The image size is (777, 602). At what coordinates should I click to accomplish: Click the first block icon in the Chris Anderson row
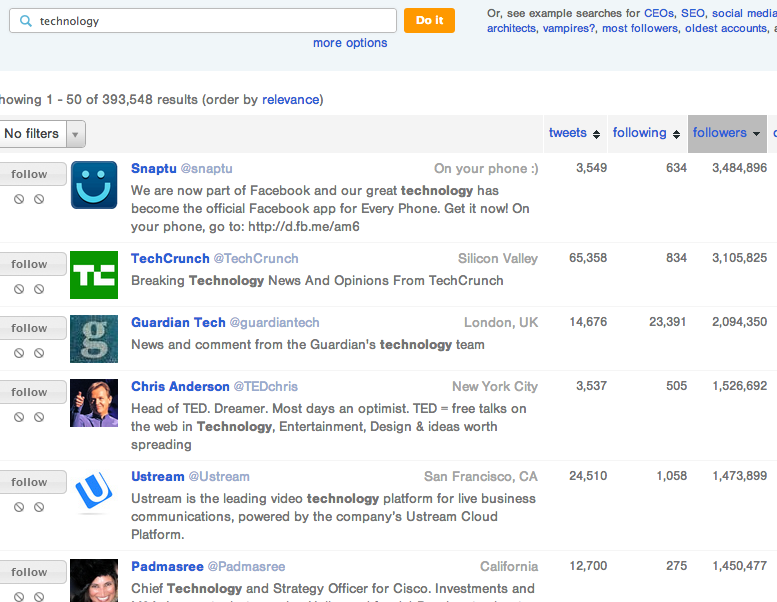tap(19, 417)
